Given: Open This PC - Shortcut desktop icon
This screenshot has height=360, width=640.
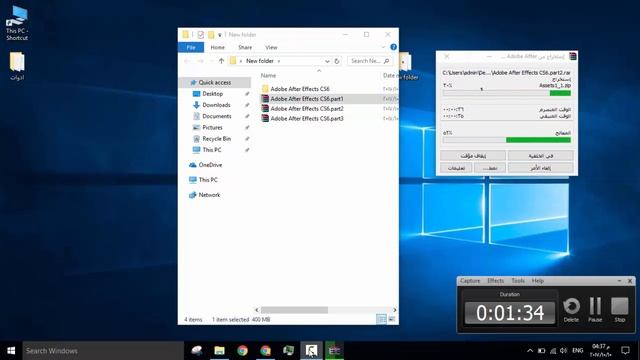Looking at the screenshot, I should pos(17,23).
